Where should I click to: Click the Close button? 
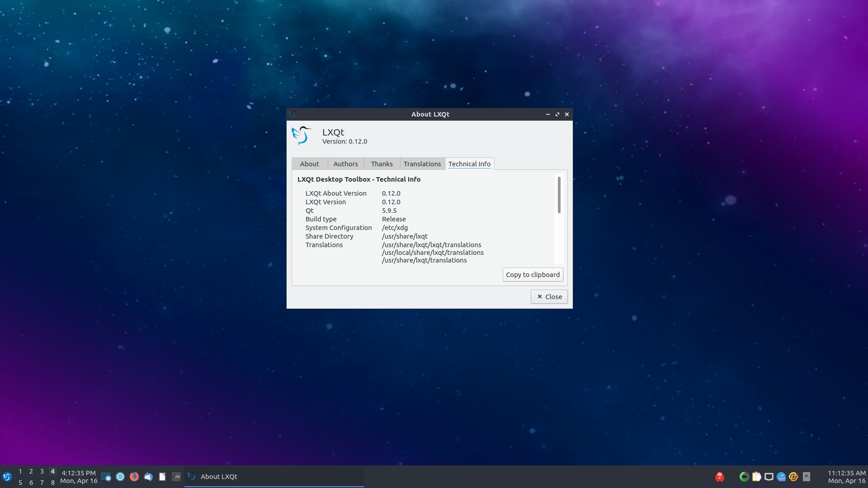[x=549, y=296]
